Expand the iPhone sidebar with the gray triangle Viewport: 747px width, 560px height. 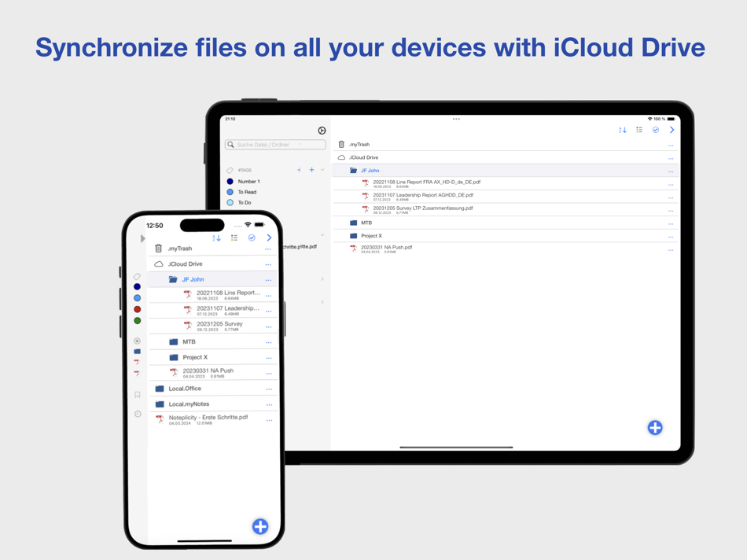click(142, 238)
